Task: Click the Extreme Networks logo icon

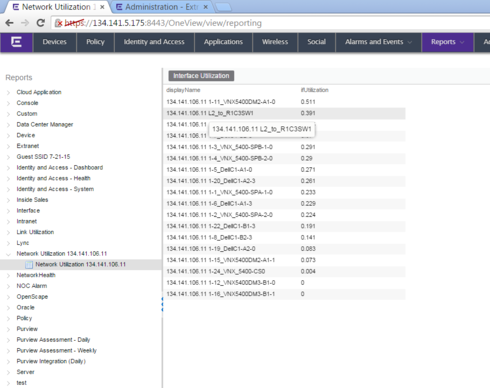Action: tap(16, 42)
